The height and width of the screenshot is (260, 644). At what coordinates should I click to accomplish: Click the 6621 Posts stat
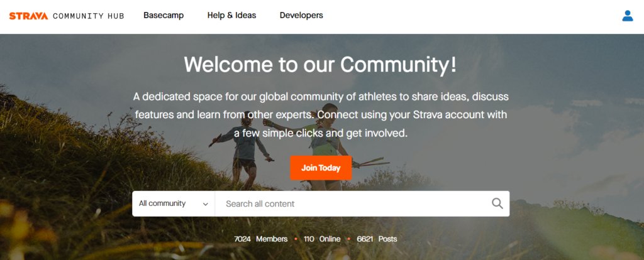tap(377, 239)
